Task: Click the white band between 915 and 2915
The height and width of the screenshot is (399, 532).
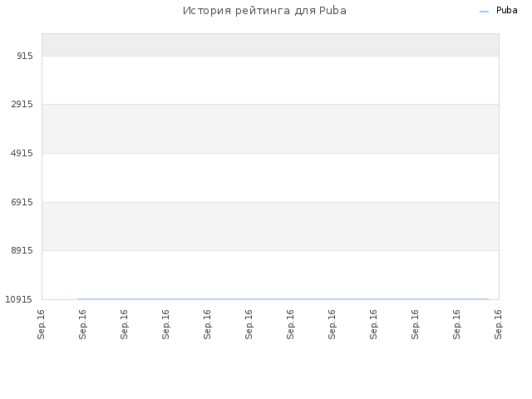Action: click(x=270, y=80)
